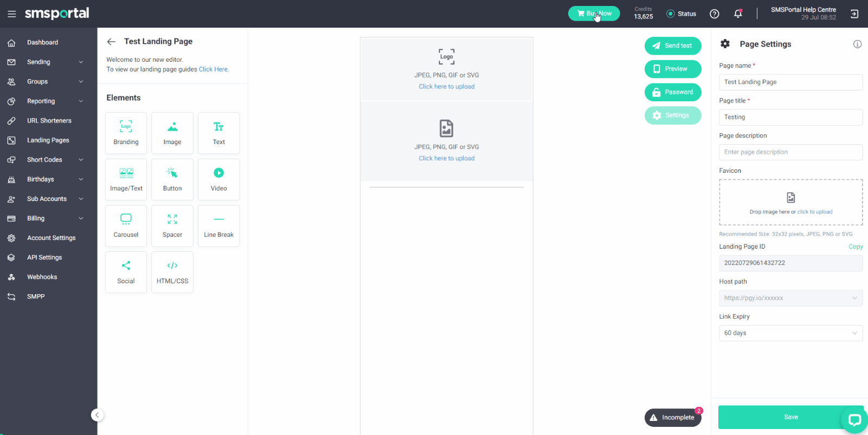Click the Incomplete status button
The width and height of the screenshot is (868, 435).
pyautogui.click(x=673, y=418)
